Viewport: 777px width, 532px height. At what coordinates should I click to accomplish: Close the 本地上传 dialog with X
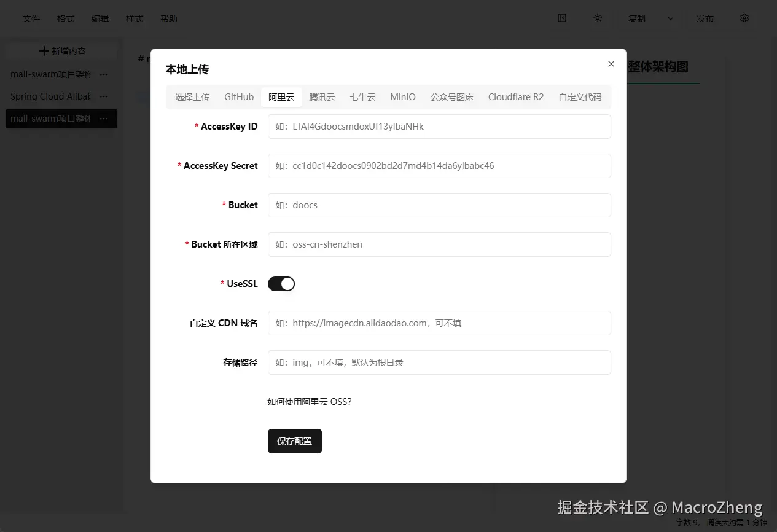(x=611, y=64)
